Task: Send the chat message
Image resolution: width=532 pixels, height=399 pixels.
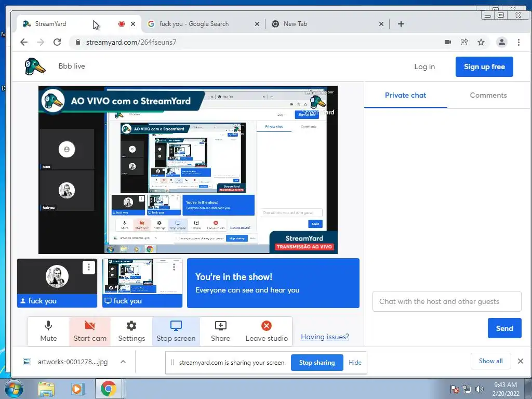Action: pyautogui.click(x=504, y=328)
